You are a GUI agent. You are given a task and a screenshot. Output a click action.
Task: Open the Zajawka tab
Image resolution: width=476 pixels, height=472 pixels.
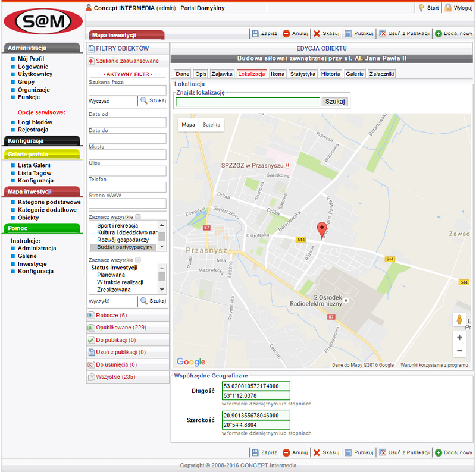coord(222,74)
